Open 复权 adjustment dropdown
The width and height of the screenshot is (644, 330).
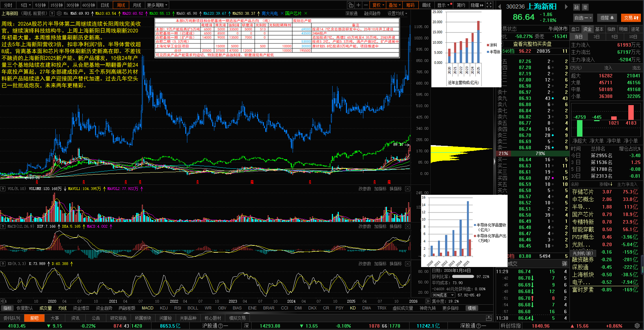(x=378, y=5)
